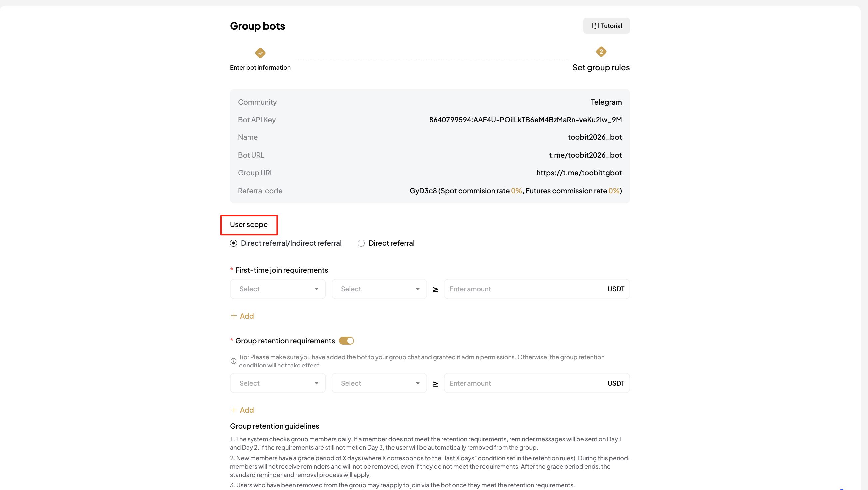Click Add under group retention requirements
Image resolution: width=868 pixels, height=490 pixels.
247,410
